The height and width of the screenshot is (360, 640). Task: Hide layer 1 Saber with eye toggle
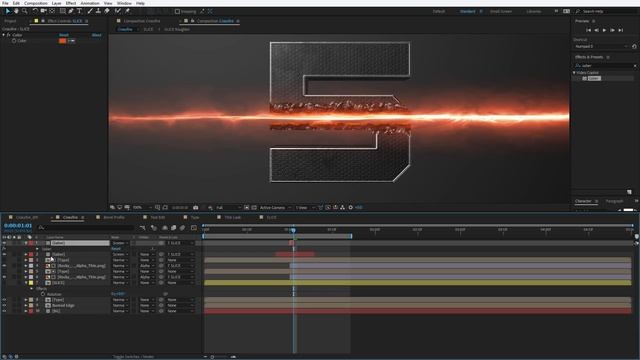[x=4, y=243]
